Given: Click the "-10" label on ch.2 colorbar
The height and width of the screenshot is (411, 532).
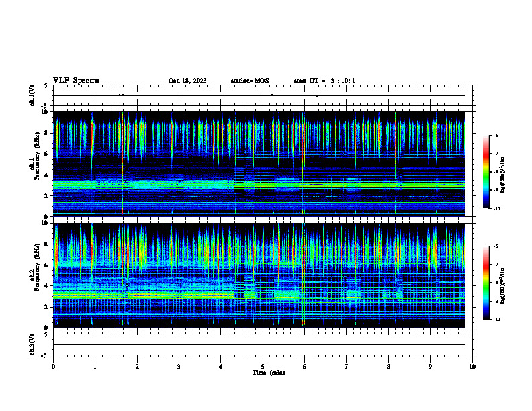Looking at the screenshot, I should point(497,320).
